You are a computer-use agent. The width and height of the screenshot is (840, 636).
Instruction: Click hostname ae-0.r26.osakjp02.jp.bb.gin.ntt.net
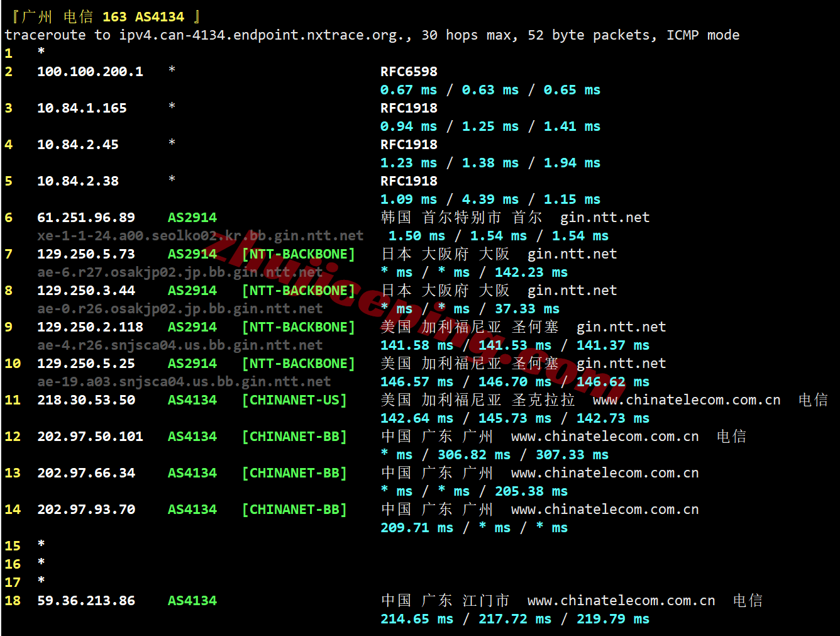point(179,309)
